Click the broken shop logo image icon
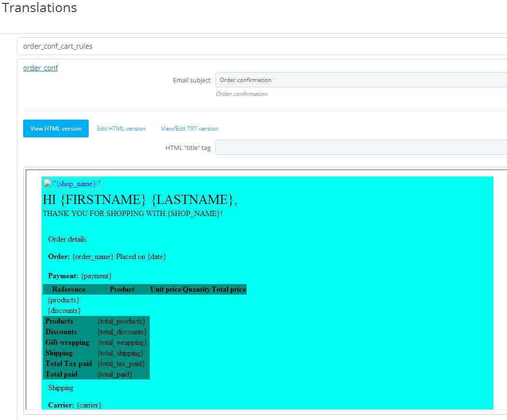507x420 pixels. [x=48, y=183]
